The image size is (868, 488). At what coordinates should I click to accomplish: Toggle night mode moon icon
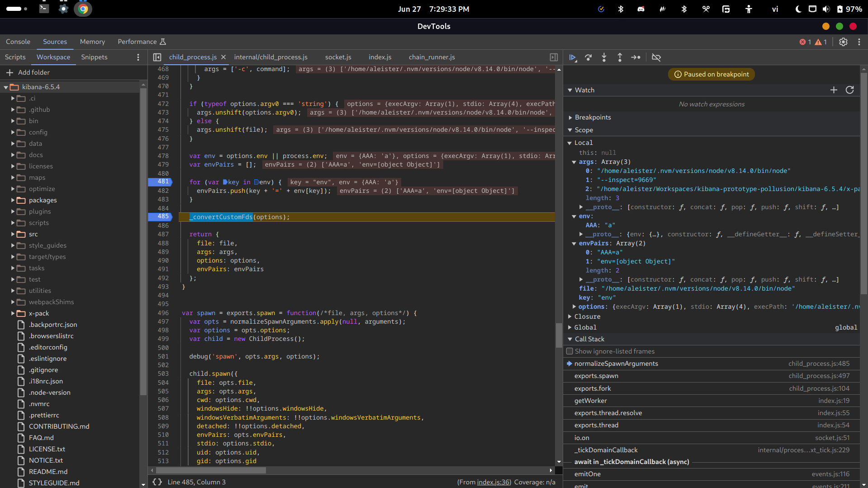tap(798, 9)
